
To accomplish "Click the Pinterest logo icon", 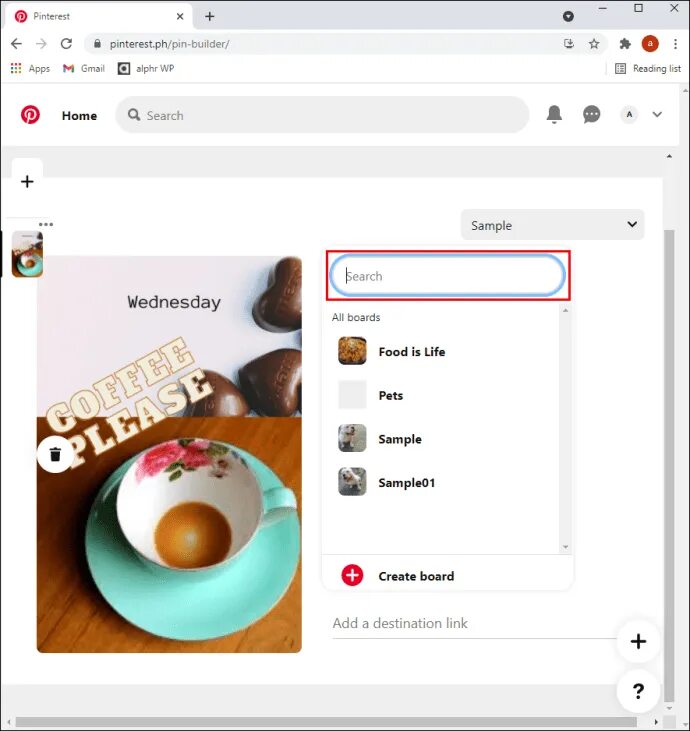I will tap(30, 115).
